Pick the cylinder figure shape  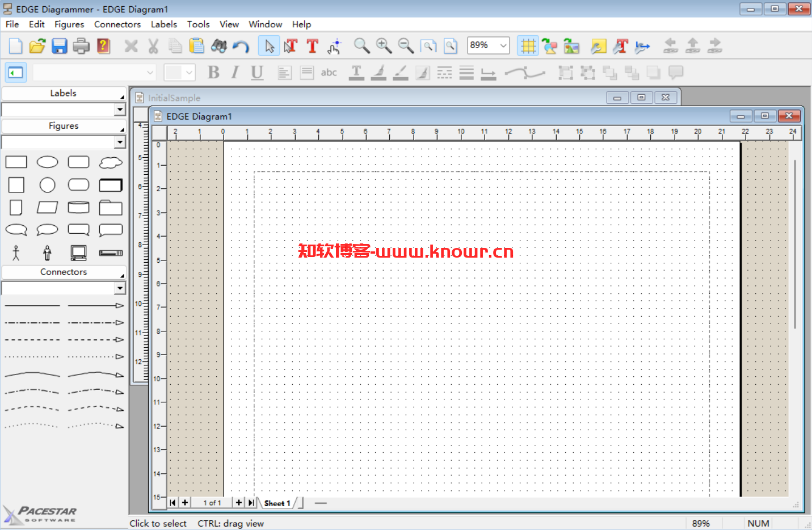[x=79, y=208]
